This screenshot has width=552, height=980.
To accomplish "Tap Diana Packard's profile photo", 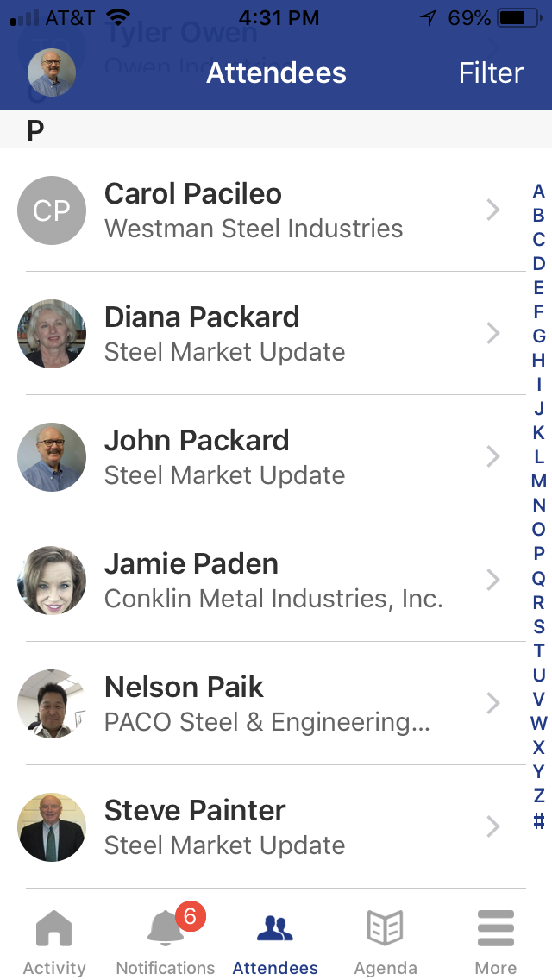I will (52, 334).
